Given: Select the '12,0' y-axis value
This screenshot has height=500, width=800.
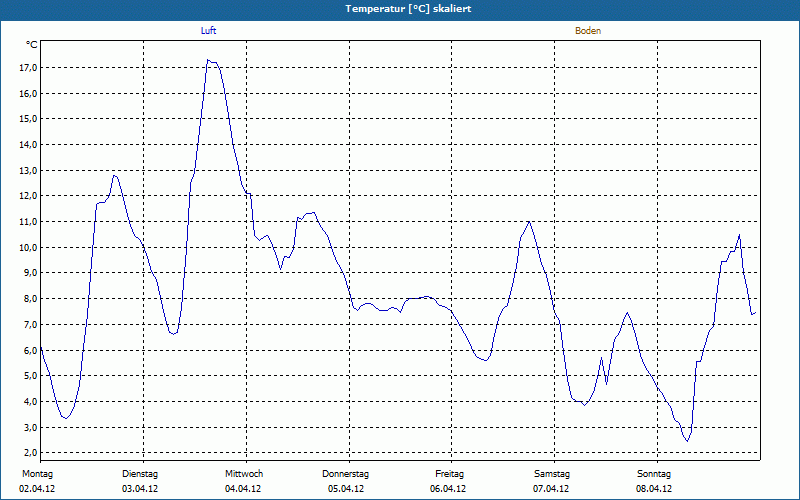Looking at the screenshot, I should (28, 196).
